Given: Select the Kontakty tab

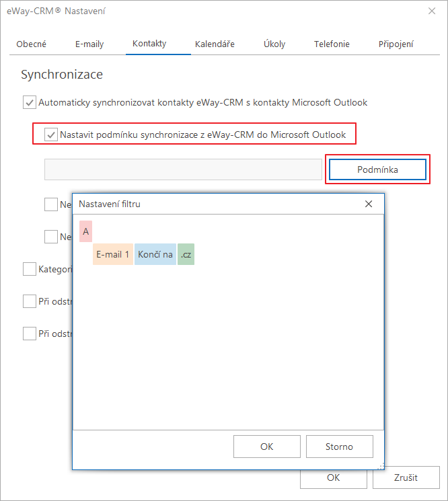Looking at the screenshot, I should coord(149,44).
